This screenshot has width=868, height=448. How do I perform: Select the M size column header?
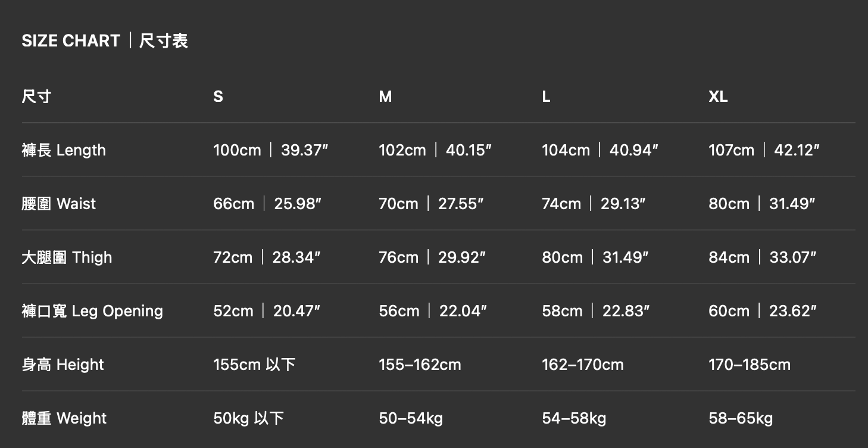point(385,97)
